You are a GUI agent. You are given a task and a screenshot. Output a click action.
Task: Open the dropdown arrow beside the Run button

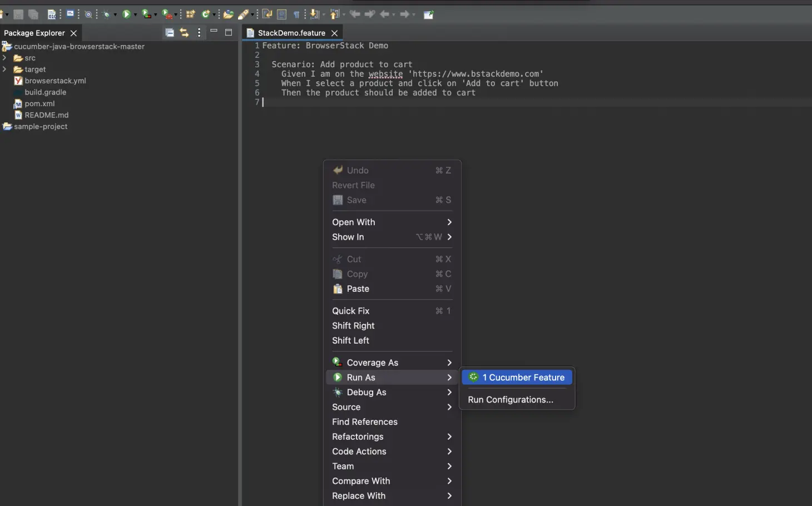point(135,15)
